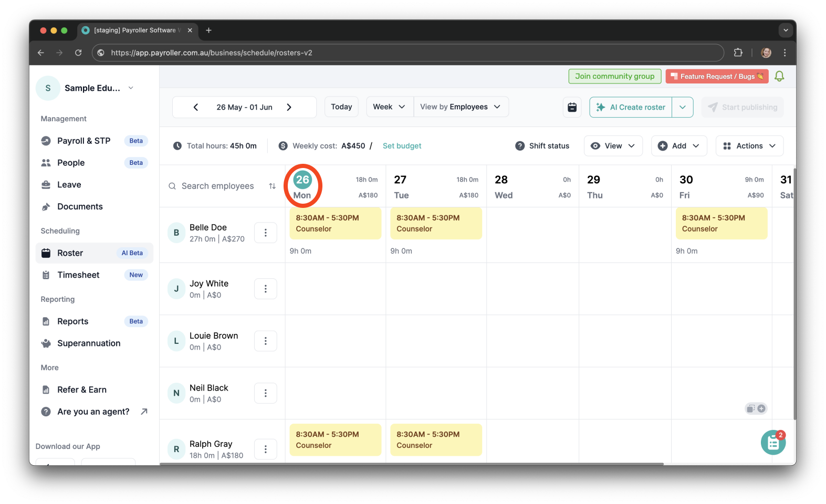Open Week range dropdown
The width and height of the screenshot is (826, 504).
point(390,107)
